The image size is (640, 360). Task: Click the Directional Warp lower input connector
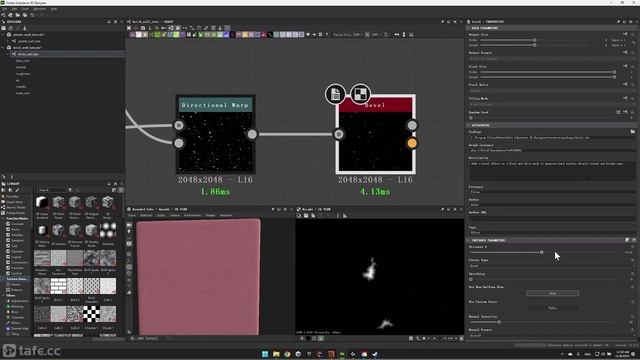[x=179, y=143]
